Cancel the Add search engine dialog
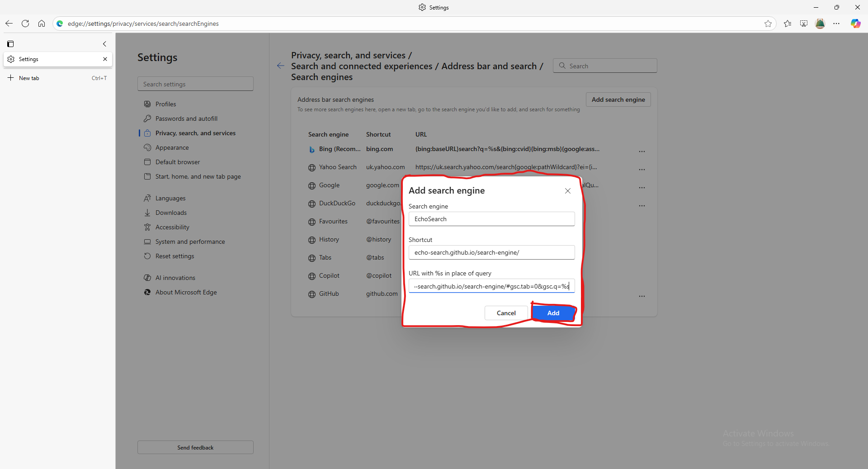868x469 pixels. tap(506, 313)
